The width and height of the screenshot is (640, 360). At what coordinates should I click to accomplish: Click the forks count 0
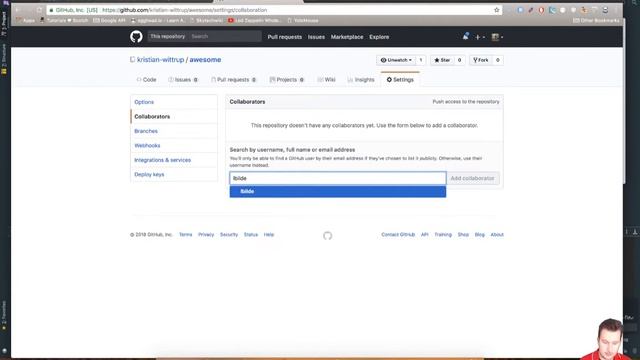[498, 60]
